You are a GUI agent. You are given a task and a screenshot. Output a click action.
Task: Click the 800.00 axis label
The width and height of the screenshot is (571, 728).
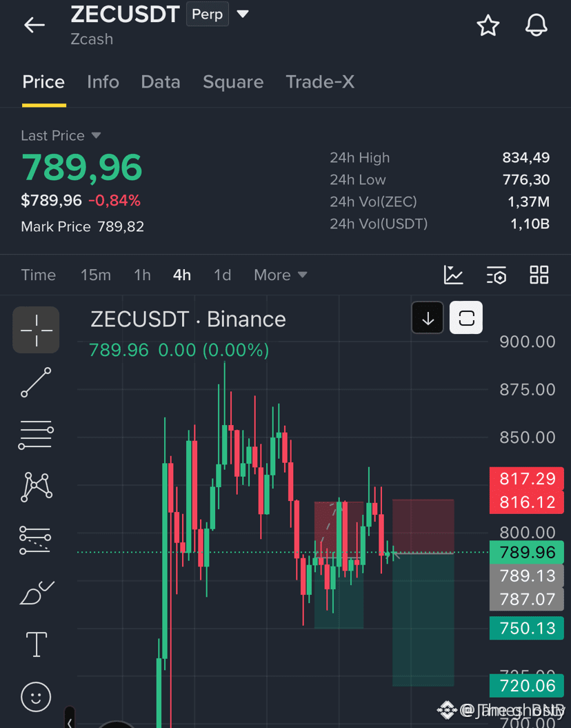(527, 532)
